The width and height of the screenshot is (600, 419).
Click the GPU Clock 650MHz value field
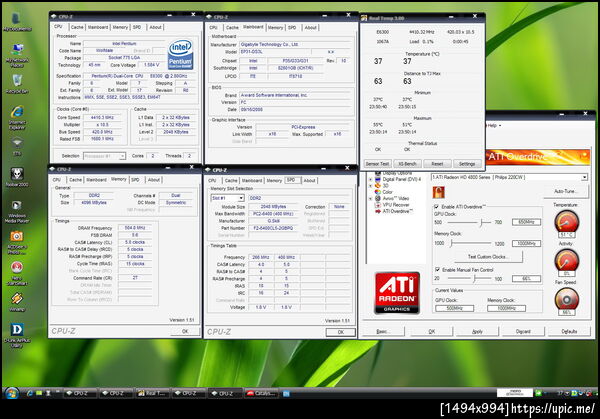[526, 222]
